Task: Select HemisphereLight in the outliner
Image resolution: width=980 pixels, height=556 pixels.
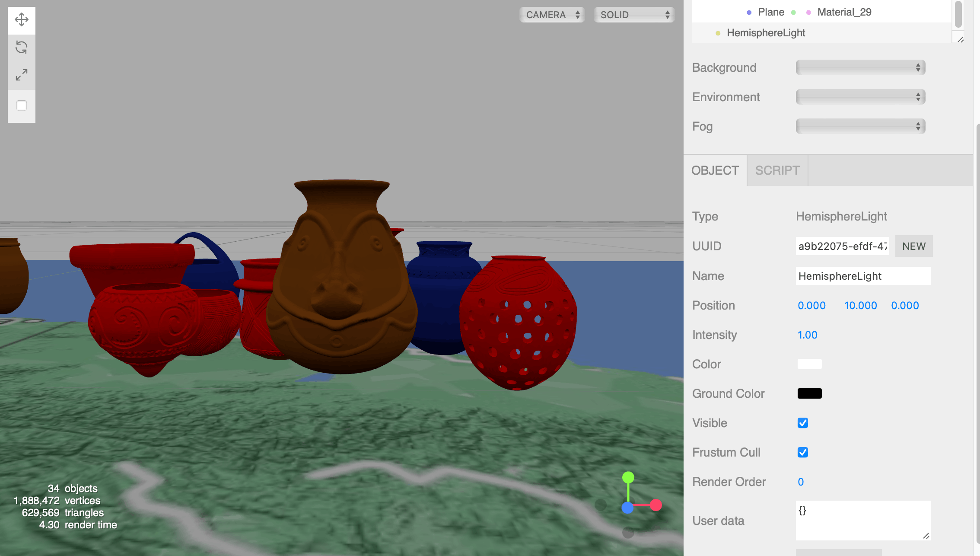Action: 822,33
